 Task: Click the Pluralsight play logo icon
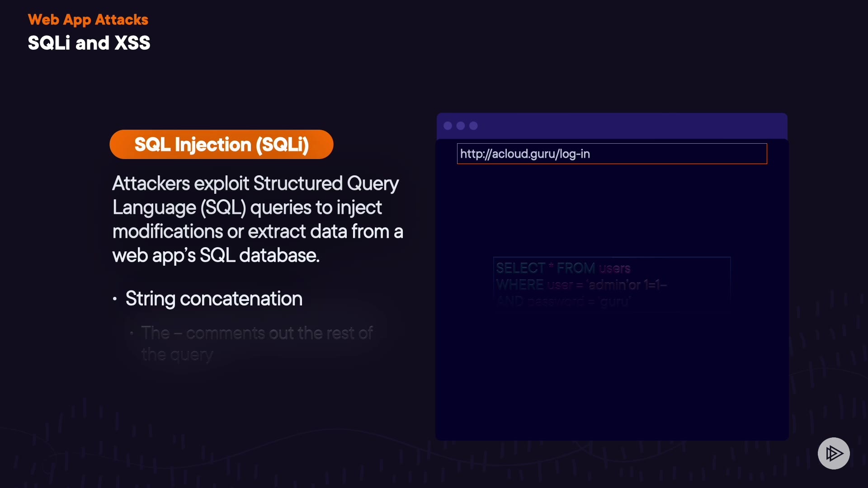coord(834,453)
